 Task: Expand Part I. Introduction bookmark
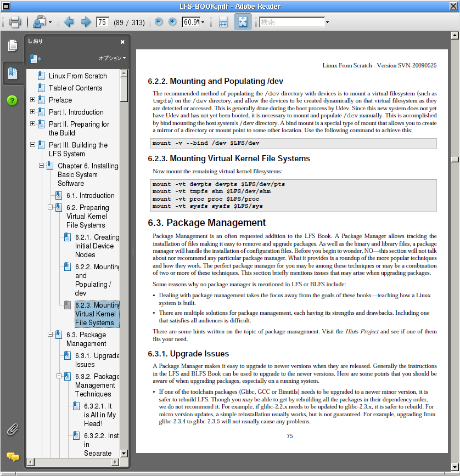point(32,112)
